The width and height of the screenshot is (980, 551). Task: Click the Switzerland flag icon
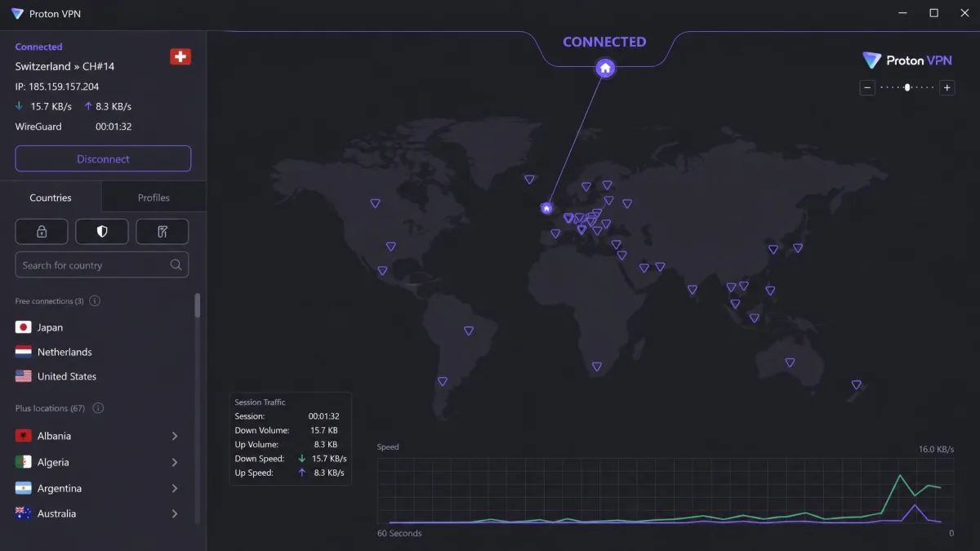(180, 56)
